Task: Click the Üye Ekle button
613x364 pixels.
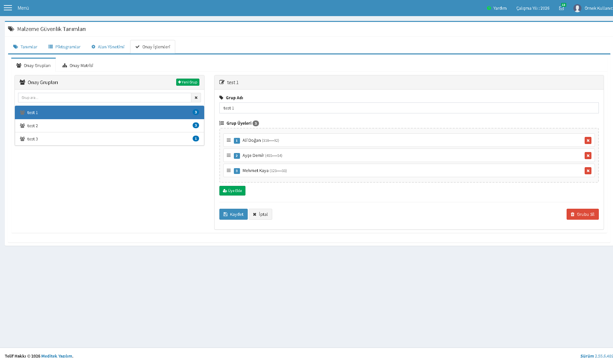Action: [232, 191]
